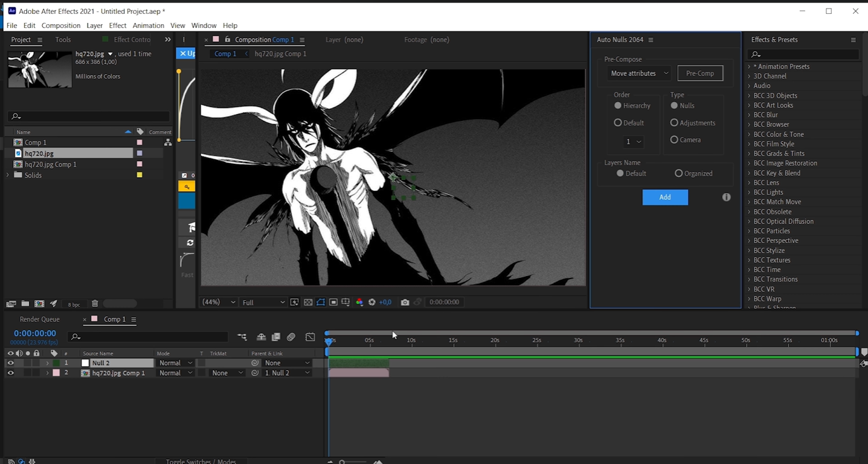
Task: Open the Null 2 blending mode dropdown
Action: (176, 363)
